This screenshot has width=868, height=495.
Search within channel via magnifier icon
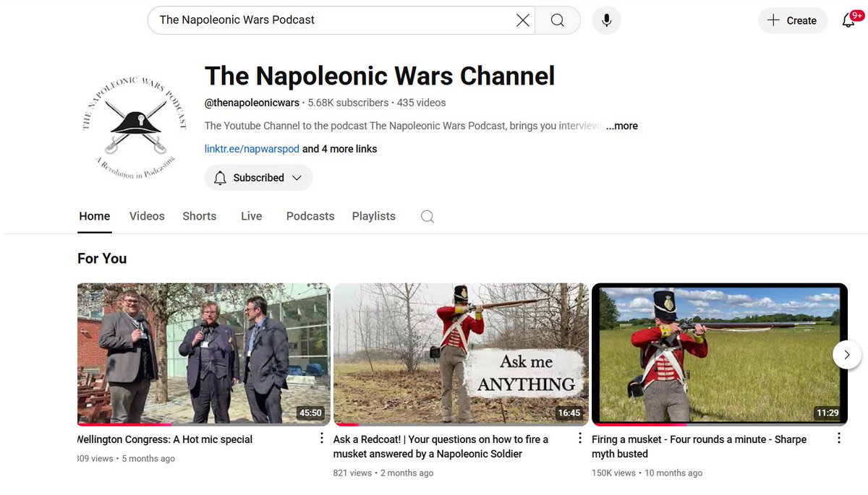[427, 216]
